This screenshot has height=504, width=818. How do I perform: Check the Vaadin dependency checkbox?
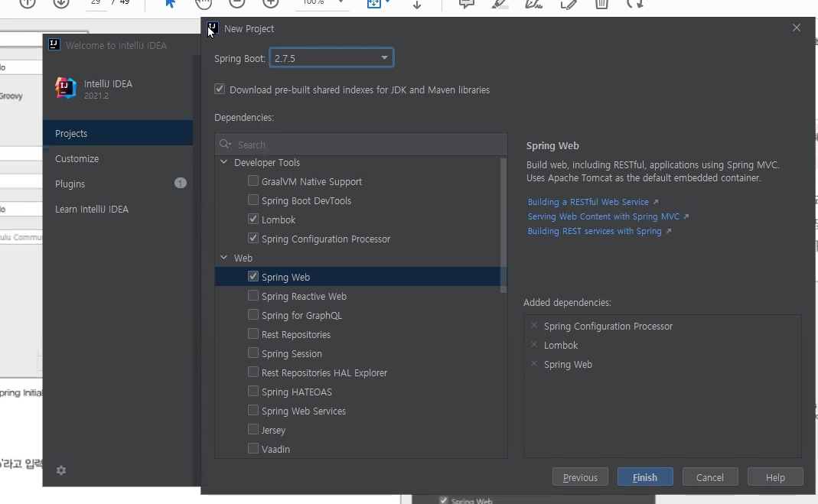click(x=253, y=448)
